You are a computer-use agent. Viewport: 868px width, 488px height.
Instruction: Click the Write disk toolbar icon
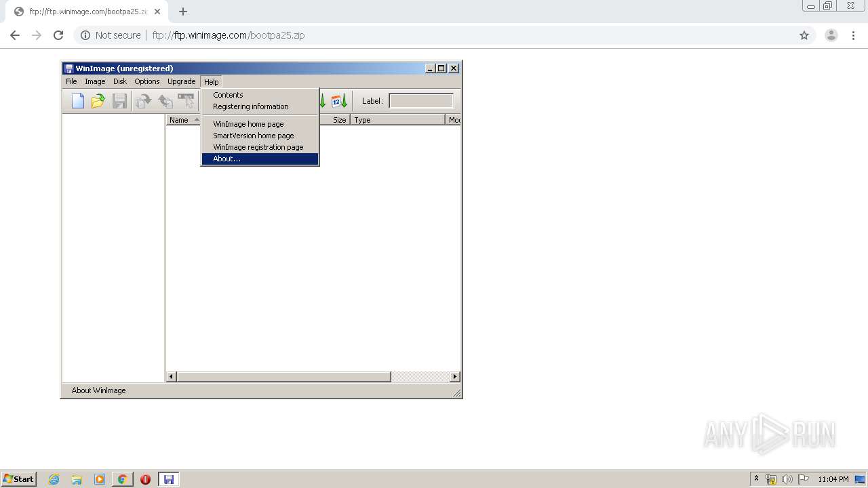coord(165,101)
